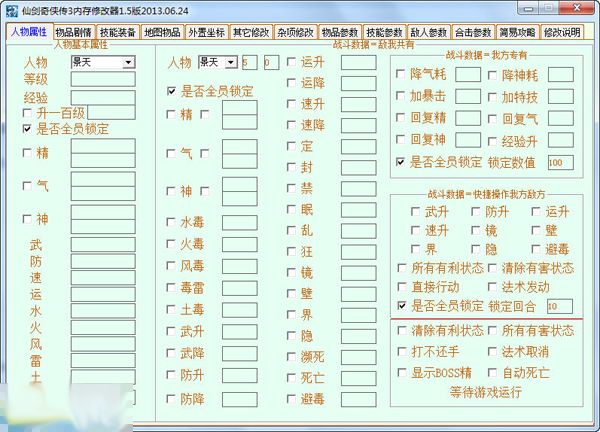
Task: Toggle the 回复精 checkbox
Action: (401, 117)
